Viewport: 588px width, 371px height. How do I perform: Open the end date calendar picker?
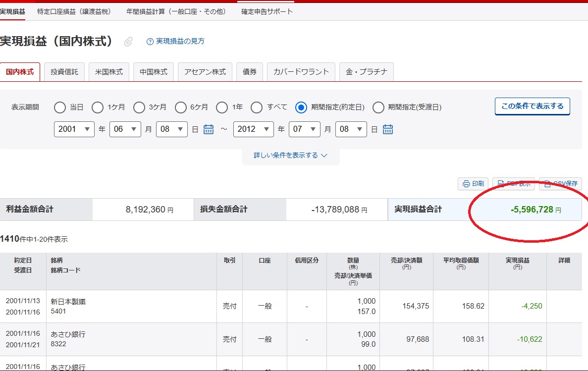pos(388,129)
